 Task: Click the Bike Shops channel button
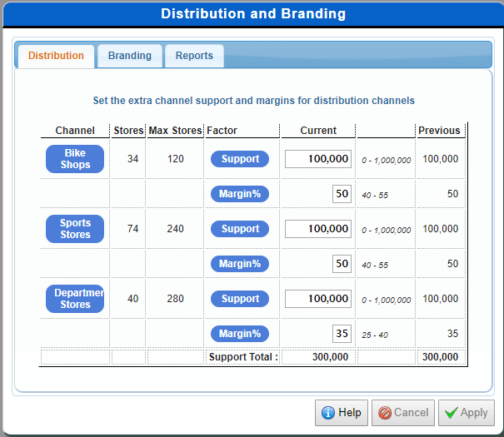point(75,159)
